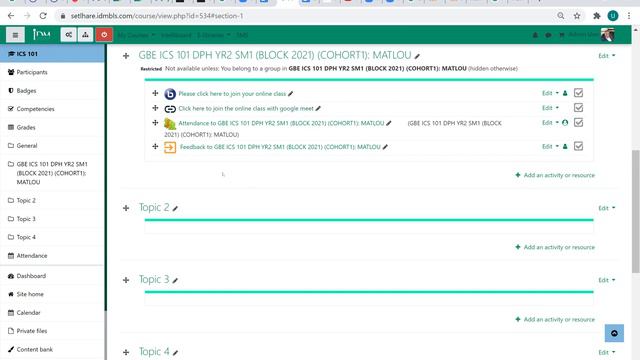Click group mode icon for online class activity

click(565, 93)
